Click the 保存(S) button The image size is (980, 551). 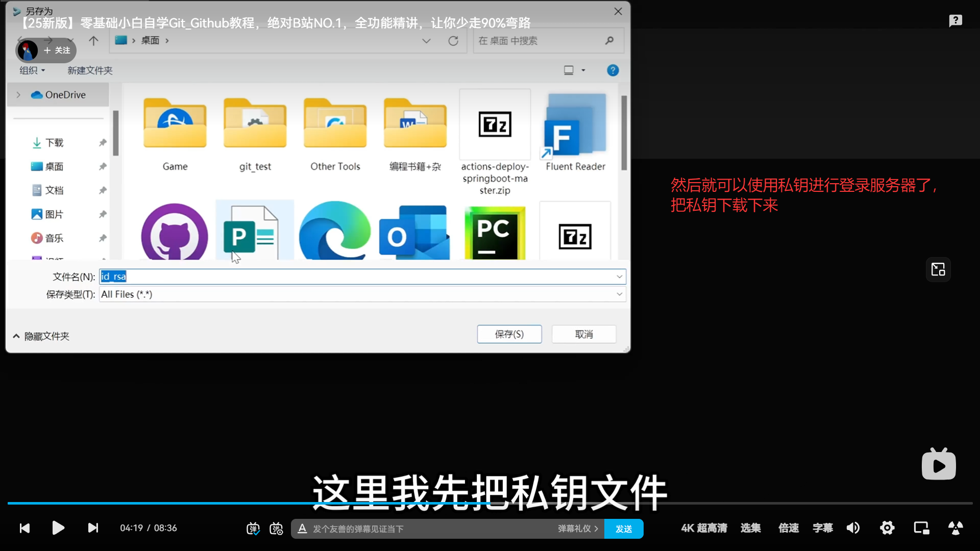pos(509,334)
